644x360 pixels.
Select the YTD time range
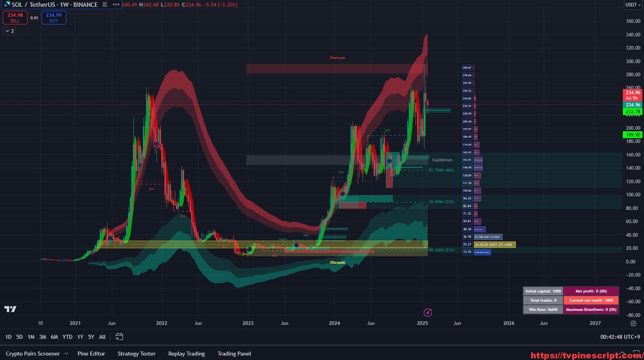[67, 337]
